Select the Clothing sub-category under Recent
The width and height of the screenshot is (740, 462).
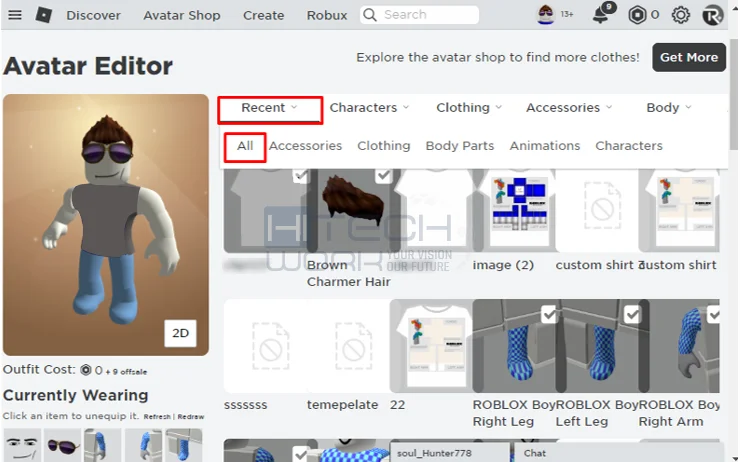(384, 146)
